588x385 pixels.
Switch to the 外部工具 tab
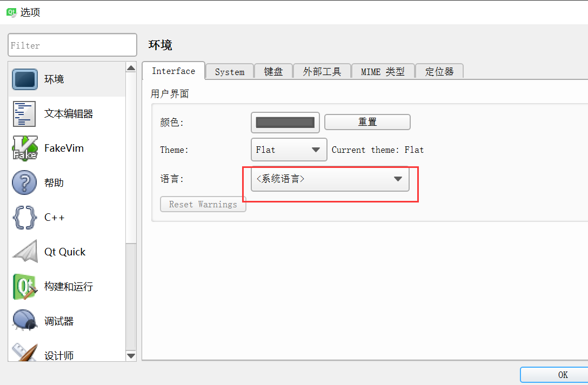322,71
